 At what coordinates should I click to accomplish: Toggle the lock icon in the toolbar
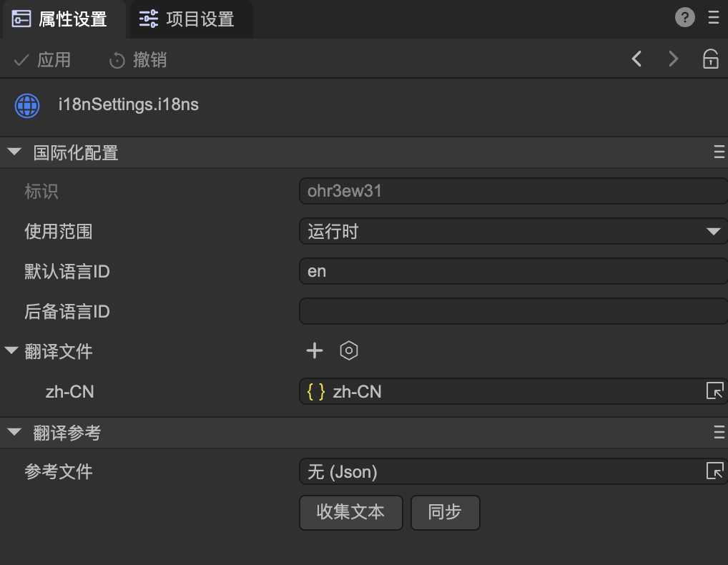point(710,59)
